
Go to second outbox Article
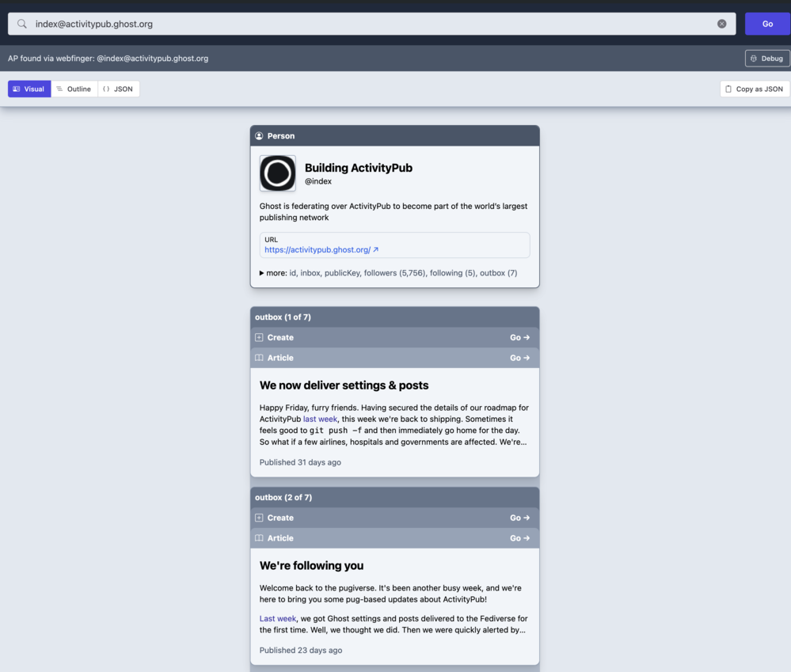click(x=519, y=538)
